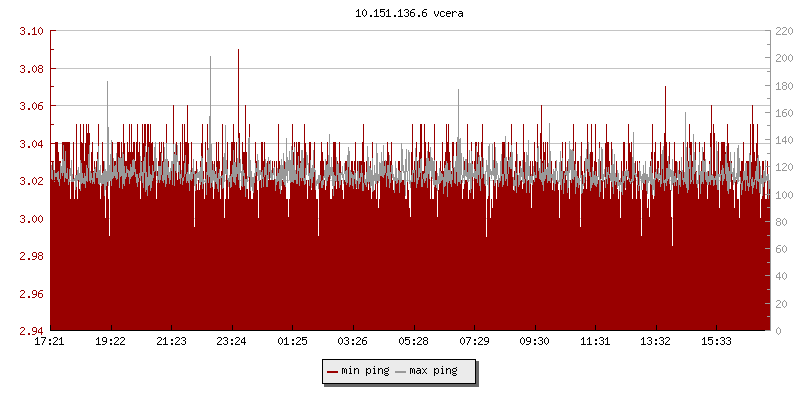
Task: Select the 100 right axis value
Action: coord(784,194)
